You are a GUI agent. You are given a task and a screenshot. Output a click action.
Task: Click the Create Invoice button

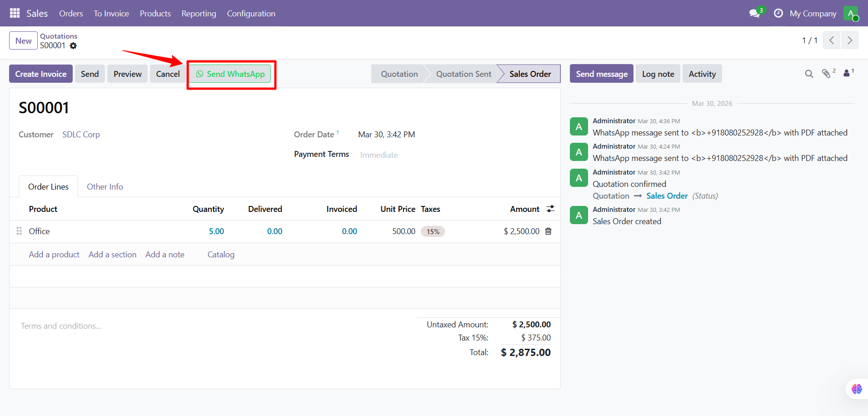(41, 74)
